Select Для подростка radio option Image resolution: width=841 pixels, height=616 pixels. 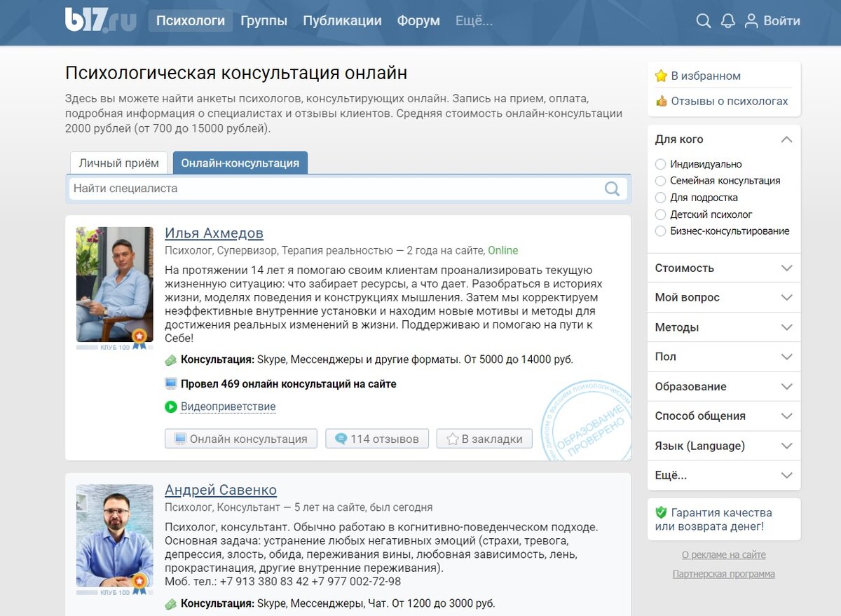pos(660,198)
